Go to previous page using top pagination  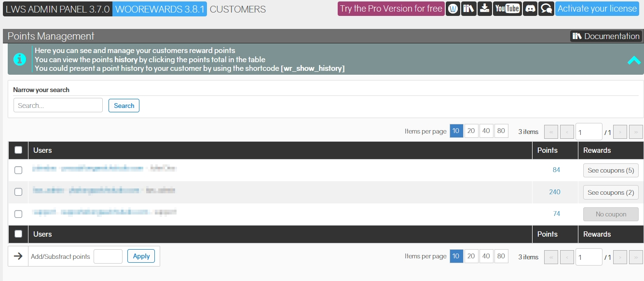click(567, 132)
